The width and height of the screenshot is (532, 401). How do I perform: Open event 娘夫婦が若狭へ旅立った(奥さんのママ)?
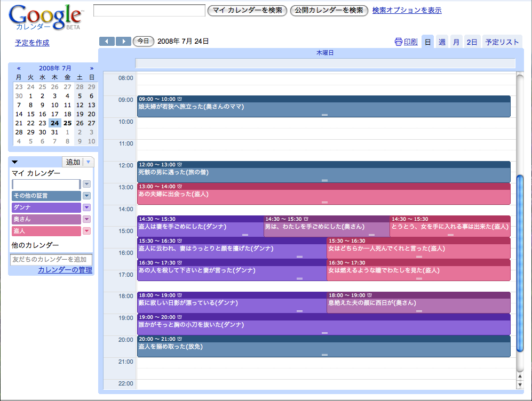pos(324,107)
